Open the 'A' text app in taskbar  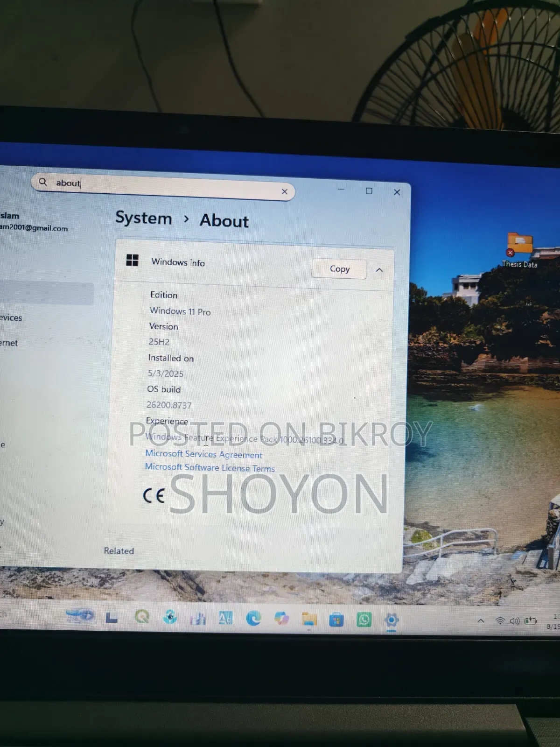coord(226,618)
